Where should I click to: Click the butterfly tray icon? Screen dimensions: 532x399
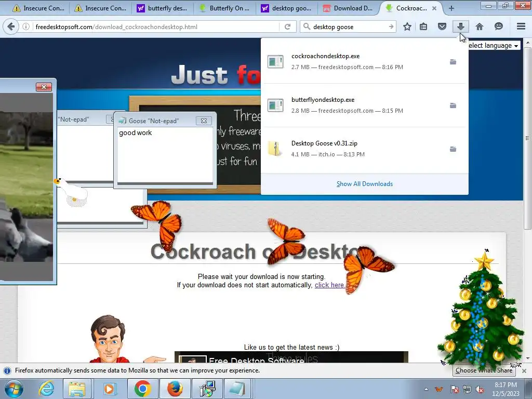coord(439,389)
